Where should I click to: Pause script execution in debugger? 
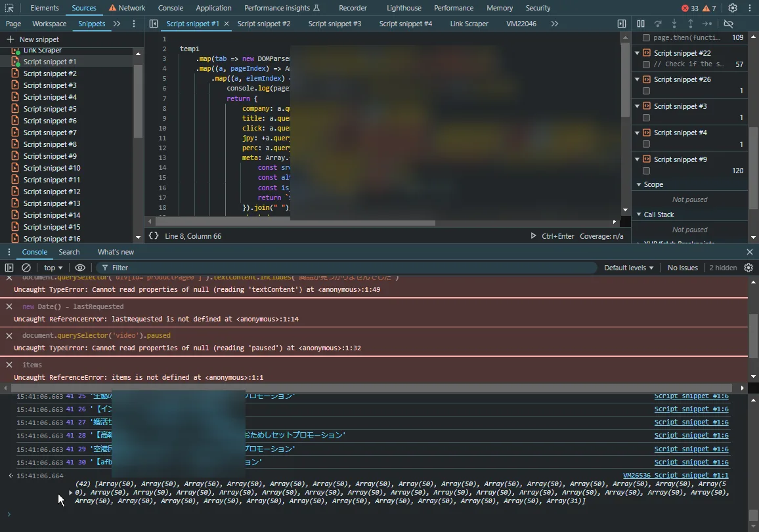pos(641,24)
